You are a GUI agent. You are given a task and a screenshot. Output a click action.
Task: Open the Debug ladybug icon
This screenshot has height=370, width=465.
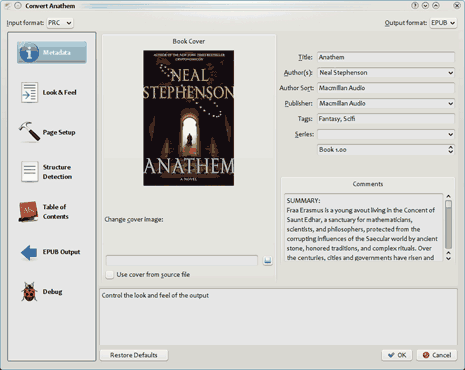coord(29,292)
